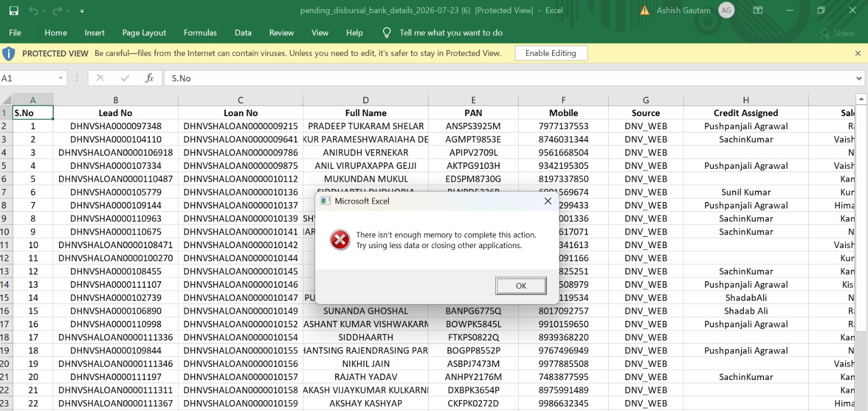This screenshot has height=411, width=868.
Task: Click the Sunil Kumar credit assigned cell
Action: click(746, 192)
